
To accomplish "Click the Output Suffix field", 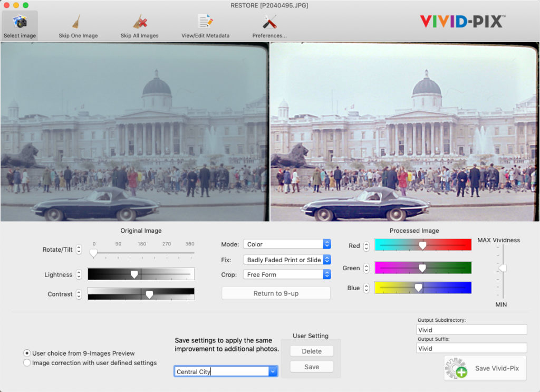I will coord(471,348).
